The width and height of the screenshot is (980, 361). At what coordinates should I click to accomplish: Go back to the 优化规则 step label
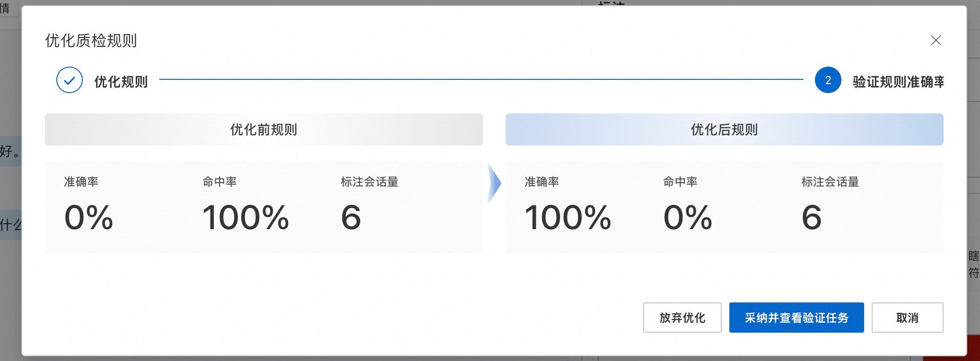pyautogui.click(x=121, y=82)
